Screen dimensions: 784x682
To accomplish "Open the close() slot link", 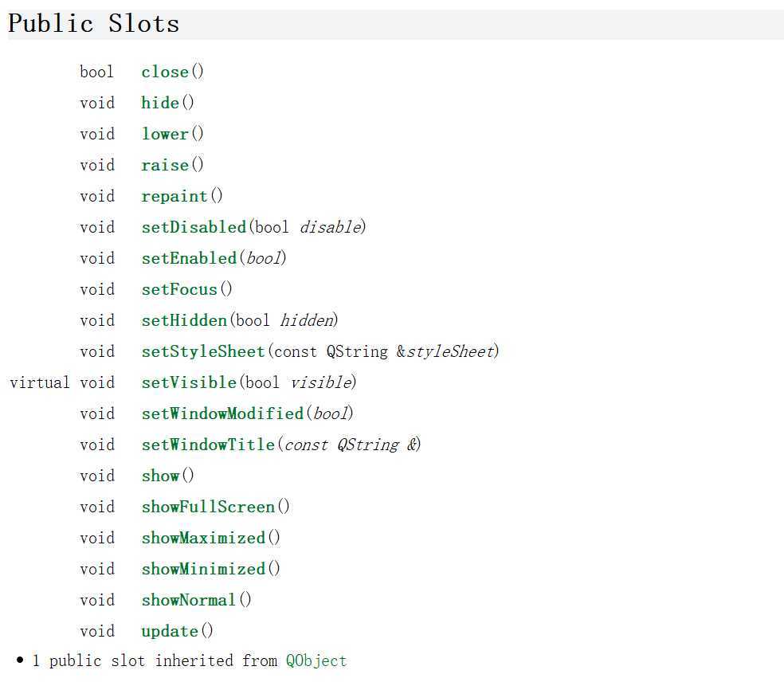I will pyautogui.click(x=165, y=72).
